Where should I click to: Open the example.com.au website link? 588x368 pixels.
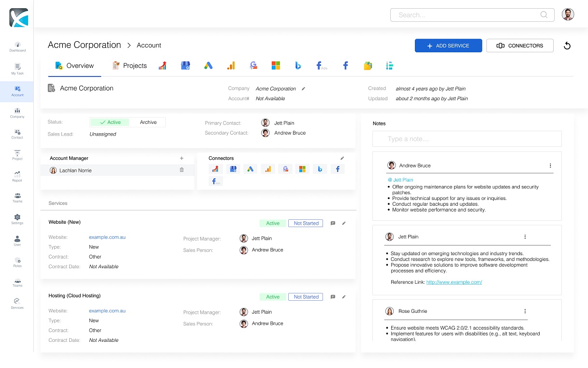[x=107, y=237]
